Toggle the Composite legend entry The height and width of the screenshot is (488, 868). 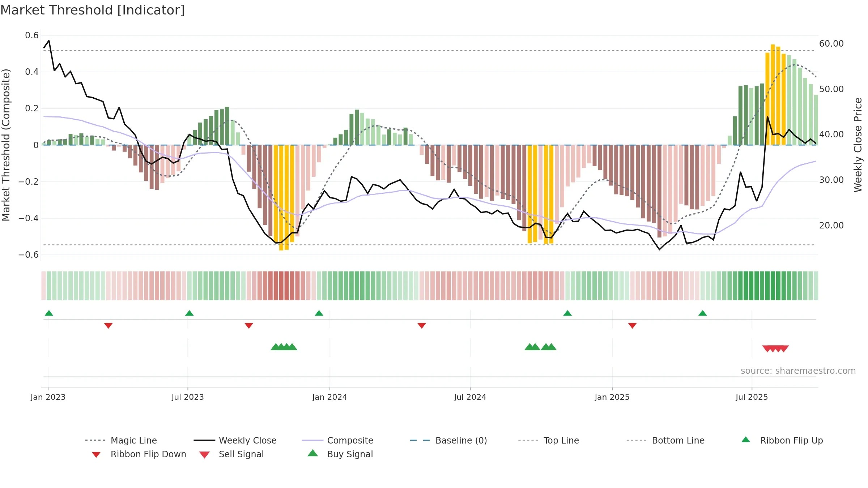click(x=337, y=440)
